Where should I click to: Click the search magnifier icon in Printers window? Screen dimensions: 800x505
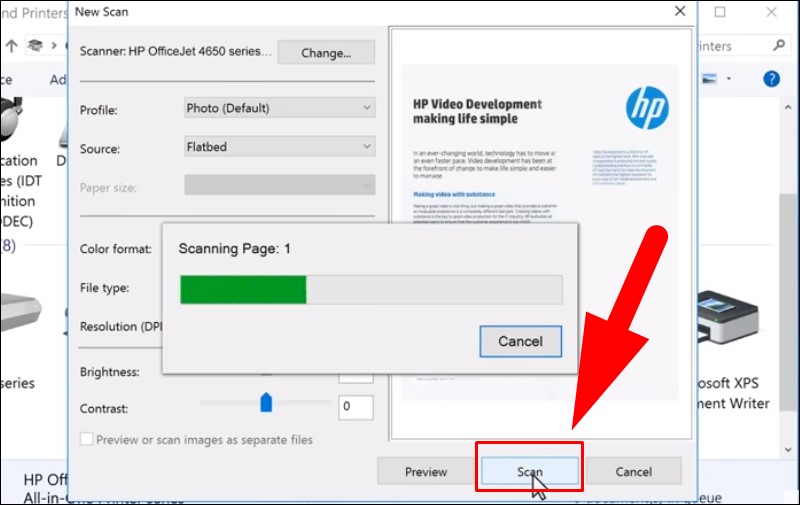coord(779,45)
